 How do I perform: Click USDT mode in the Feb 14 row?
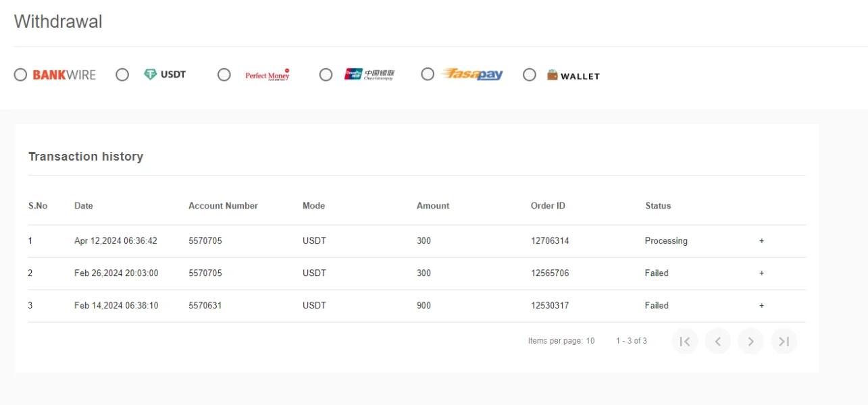tap(314, 306)
